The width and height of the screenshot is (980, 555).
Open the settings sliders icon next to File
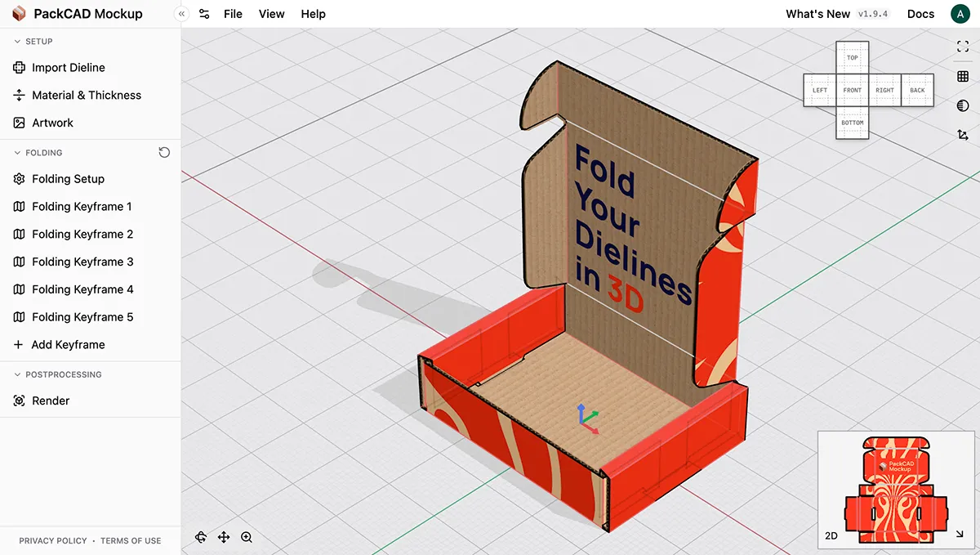[x=204, y=14]
